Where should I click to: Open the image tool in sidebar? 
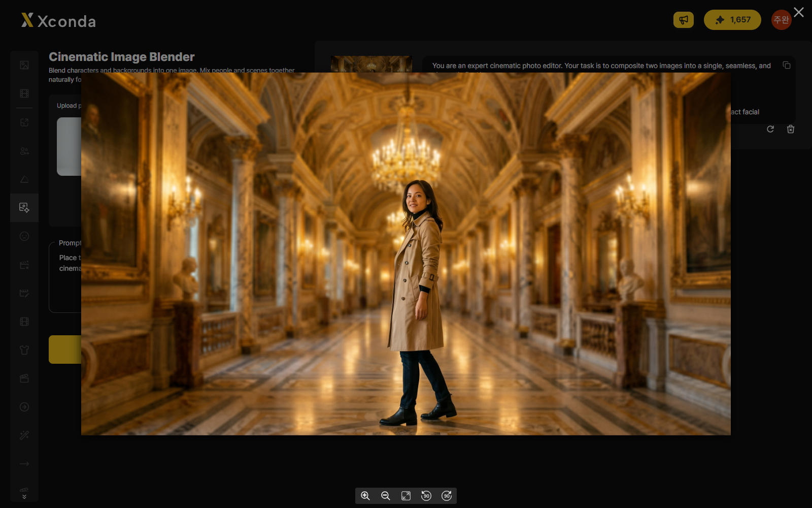pyautogui.click(x=24, y=65)
